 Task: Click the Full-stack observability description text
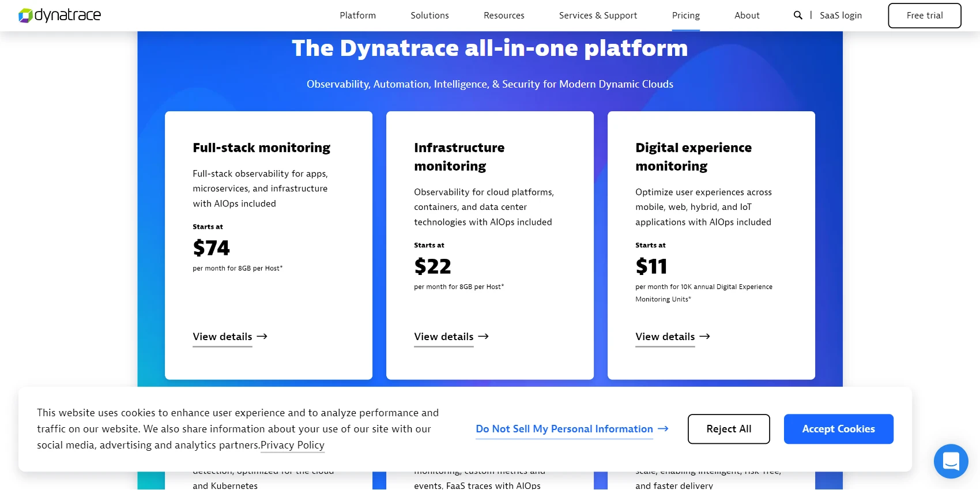[x=261, y=189]
